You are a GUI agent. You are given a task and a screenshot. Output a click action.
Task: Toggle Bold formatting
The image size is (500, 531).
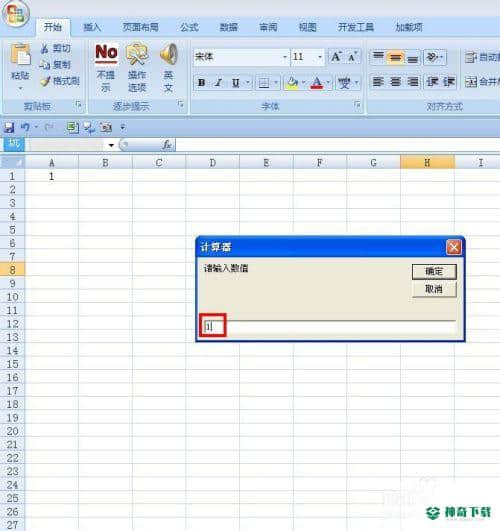(x=202, y=82)
